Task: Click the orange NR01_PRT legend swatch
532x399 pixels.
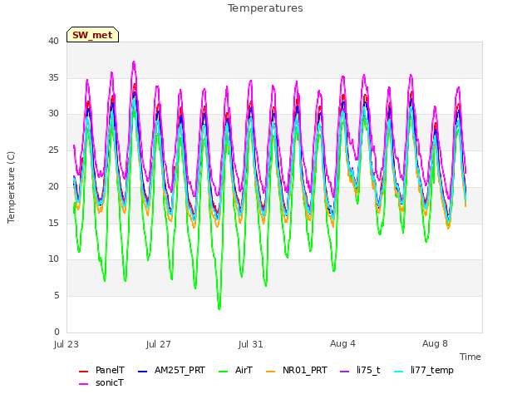Action: coord(270,372)
